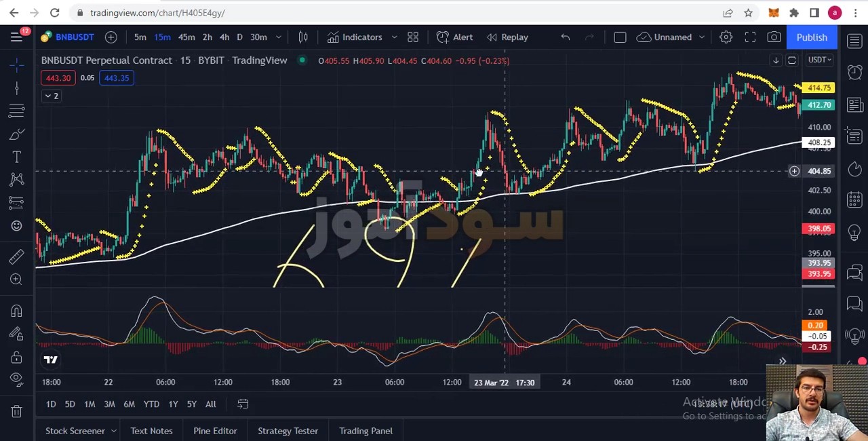
Task: Expand the collapsed indicators legend showing 2
Action: click(x=52, y=96)
